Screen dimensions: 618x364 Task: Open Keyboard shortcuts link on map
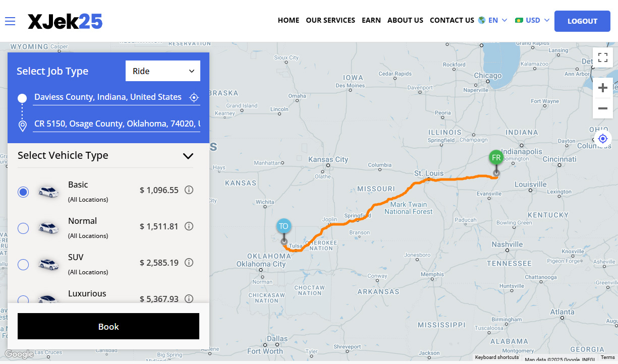pyautogui.click(x=497, y=357)
